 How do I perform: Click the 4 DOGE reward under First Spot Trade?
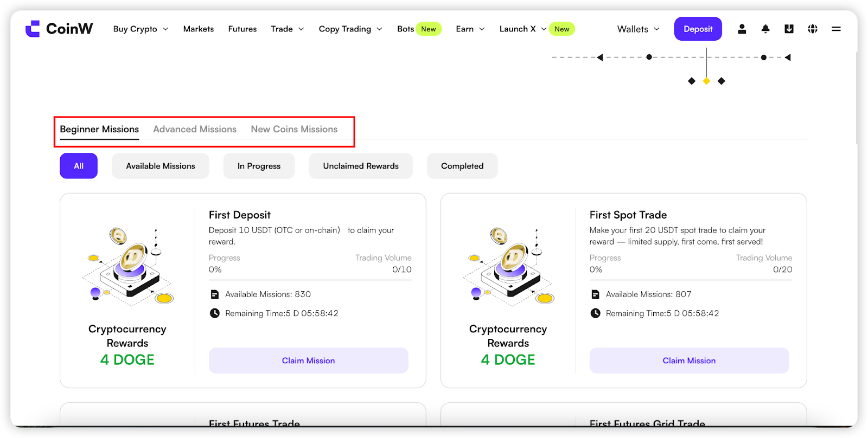pos(508,359)
